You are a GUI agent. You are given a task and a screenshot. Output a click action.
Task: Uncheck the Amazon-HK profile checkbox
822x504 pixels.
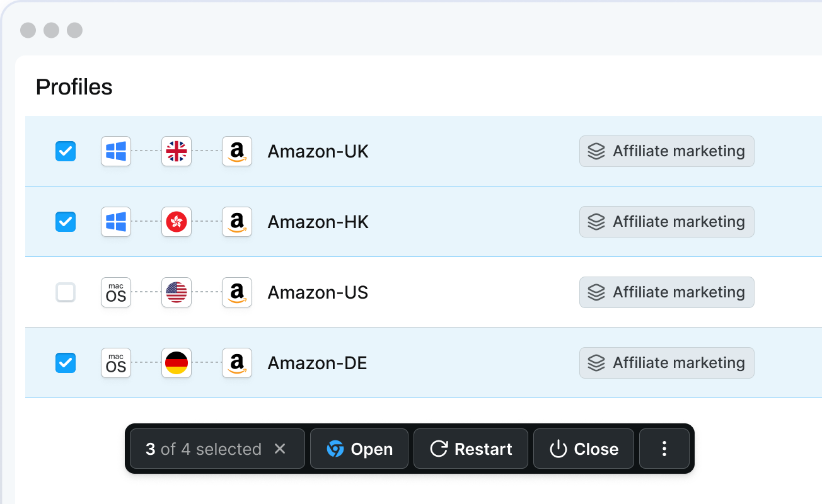[x=66, y=222]
